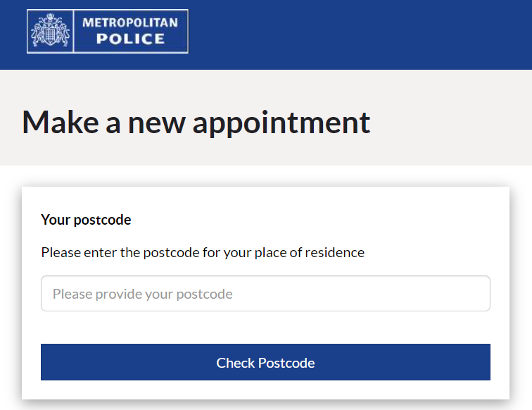Screen dimensions: 532x410
Task: Click the word 'appointment' in the page title
Action: (x=281, y=124)
